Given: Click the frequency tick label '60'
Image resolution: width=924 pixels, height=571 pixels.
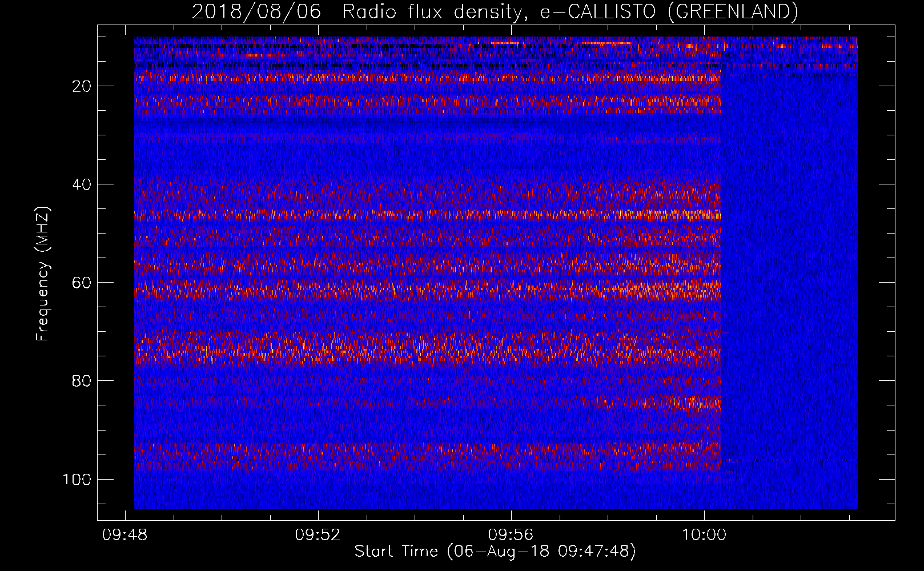Looking at the screenshot, I should [82, 283].
